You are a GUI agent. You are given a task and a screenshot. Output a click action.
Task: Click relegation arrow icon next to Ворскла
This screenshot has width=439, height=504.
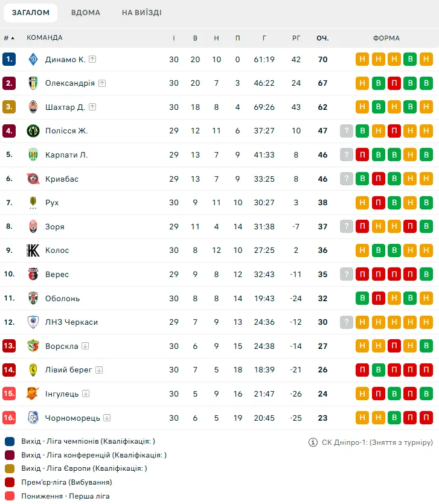click(85, 346)
